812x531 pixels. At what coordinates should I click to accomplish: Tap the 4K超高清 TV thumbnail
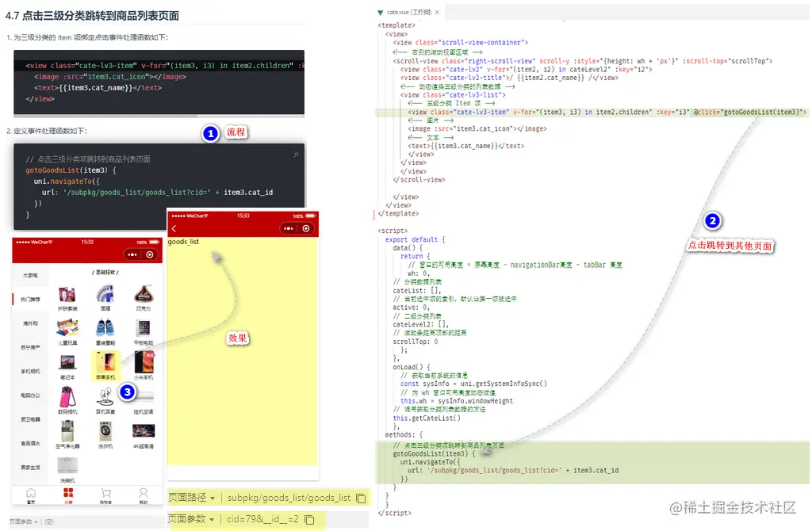tap(144, 430)
